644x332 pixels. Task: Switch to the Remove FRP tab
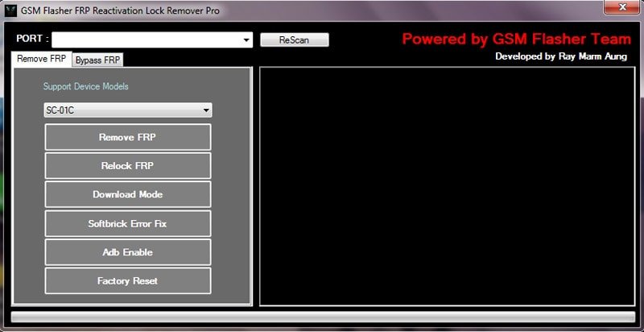[42, 59]
